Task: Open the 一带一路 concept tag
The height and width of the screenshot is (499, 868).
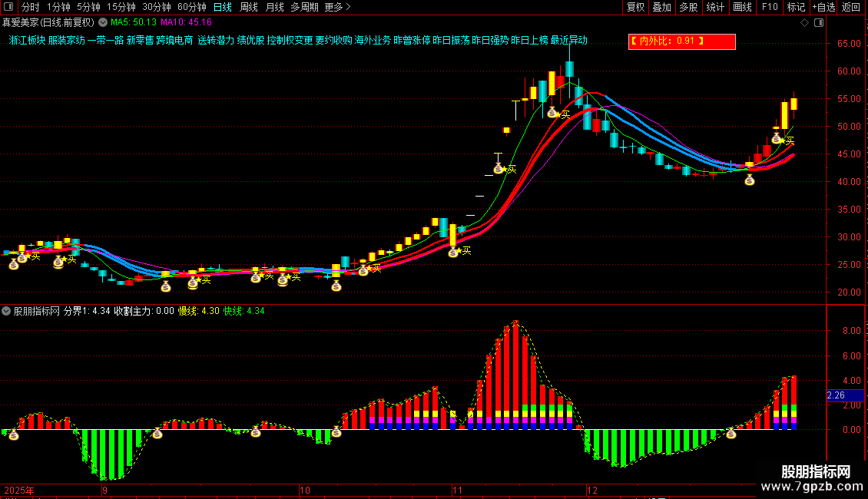Action: pos(106,41)
